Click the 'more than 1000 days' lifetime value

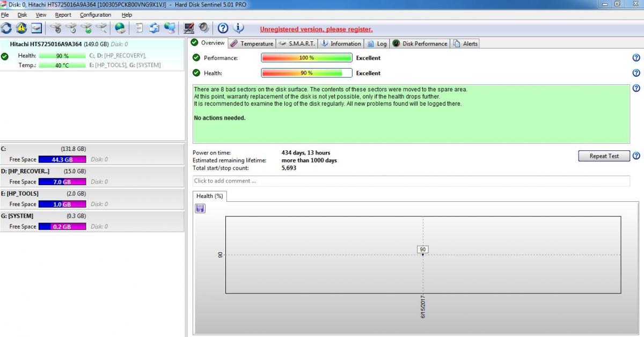309,160
